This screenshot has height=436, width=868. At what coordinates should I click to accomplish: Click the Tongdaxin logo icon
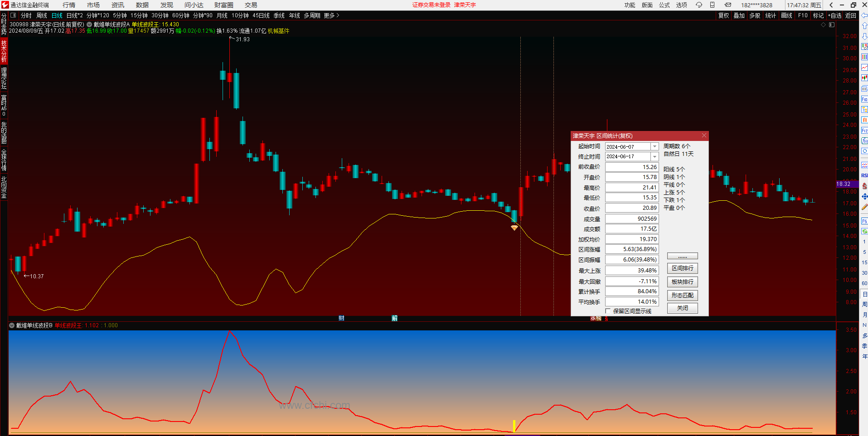coord(5,5)
